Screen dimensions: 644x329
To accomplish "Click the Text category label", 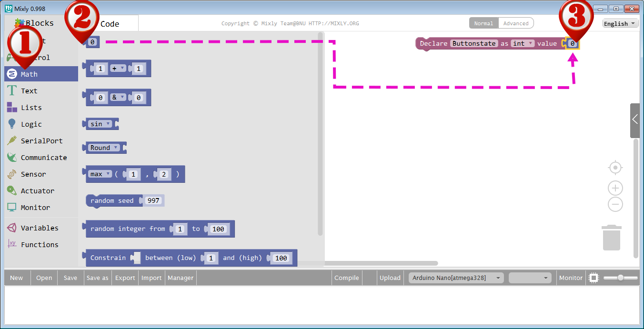I will pyautogui.click(x=29, y=90).
